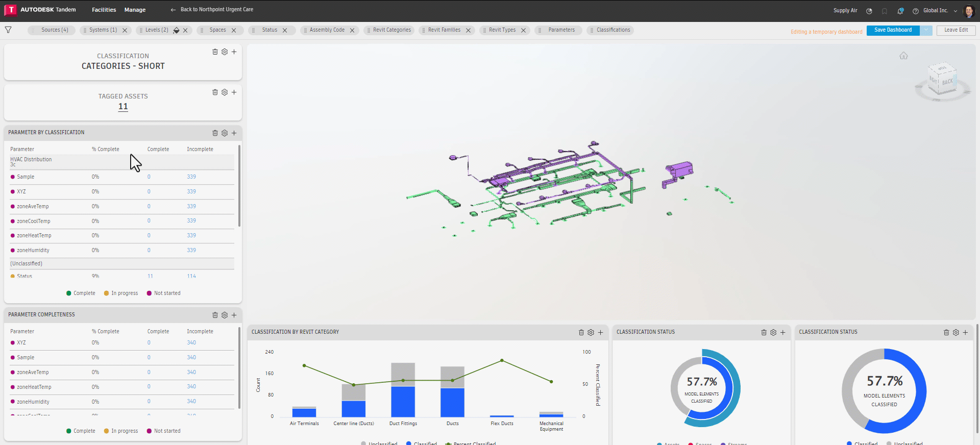
Task: Click Incomplete count 340 for XYZ row
Action: tap(191, 343)
